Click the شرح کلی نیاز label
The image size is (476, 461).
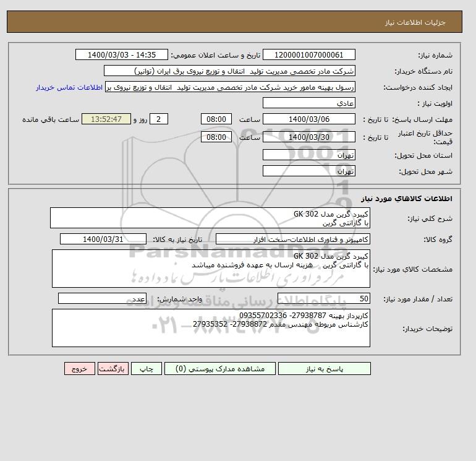(x=430, y=218)
